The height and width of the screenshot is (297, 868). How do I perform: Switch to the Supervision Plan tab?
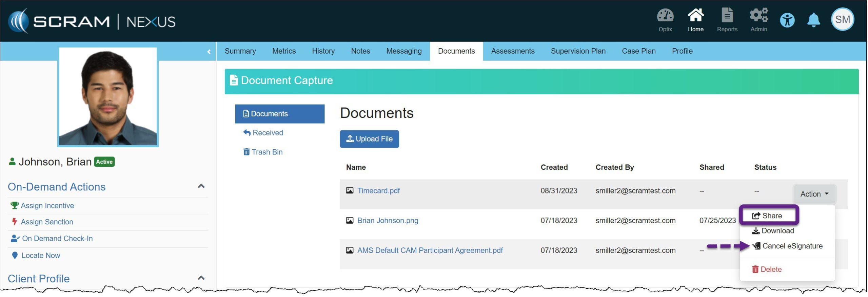click(x=578, y=51)
